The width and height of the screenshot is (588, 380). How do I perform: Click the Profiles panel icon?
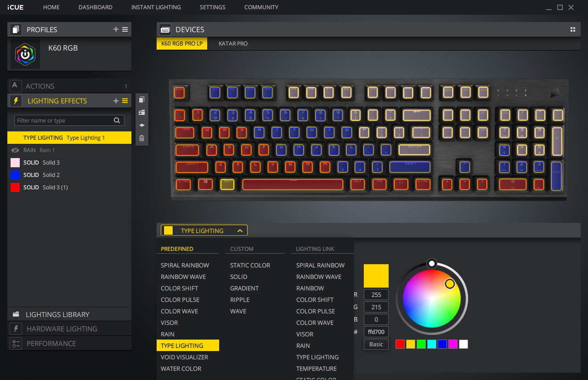tap(16, 29)
